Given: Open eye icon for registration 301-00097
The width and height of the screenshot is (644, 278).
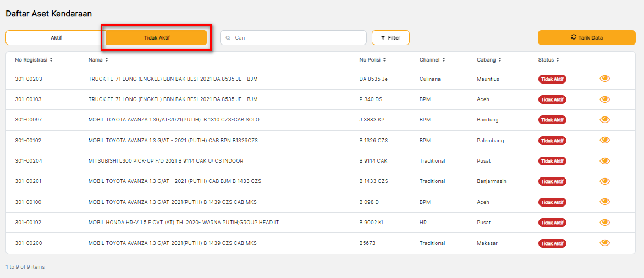Looking at the screenshot, I should [x=604, y=120].
